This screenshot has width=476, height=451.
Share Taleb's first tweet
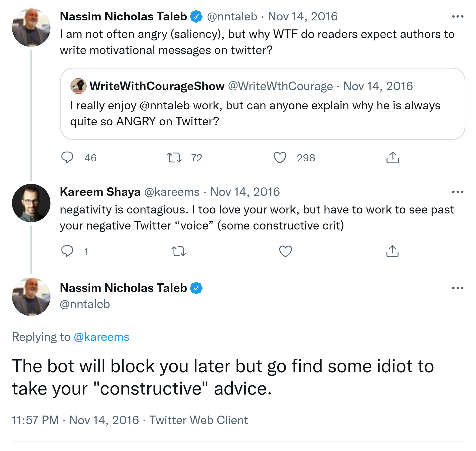[392, 158]
